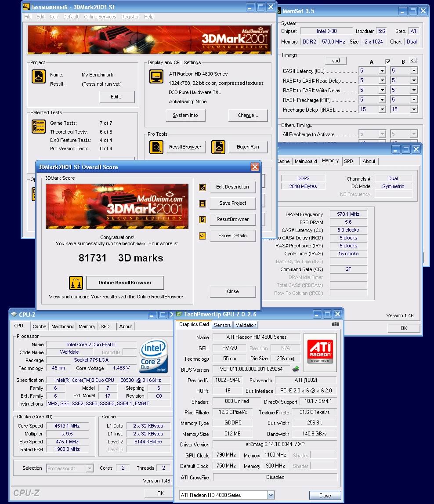Image resolution: width=434 pixels, height=504 pixels.
Task: Switch to Sensors tab in GPU-Z
Action: pos(222,325)
